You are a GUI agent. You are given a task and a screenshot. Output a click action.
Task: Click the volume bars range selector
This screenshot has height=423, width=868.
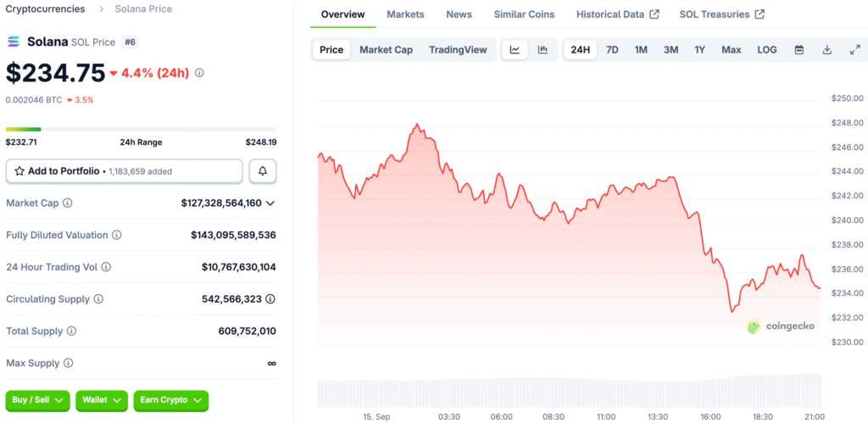click(x=569, y=391)
